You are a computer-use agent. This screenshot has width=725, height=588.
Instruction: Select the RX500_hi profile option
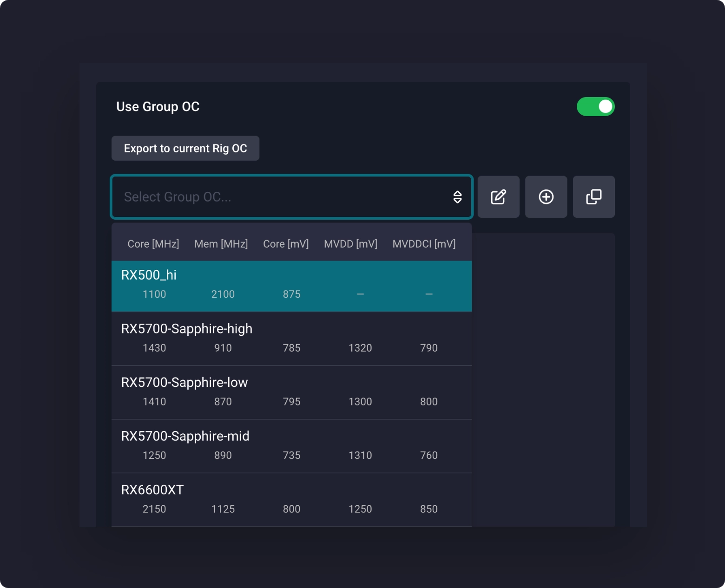click(x=291, y=286)
